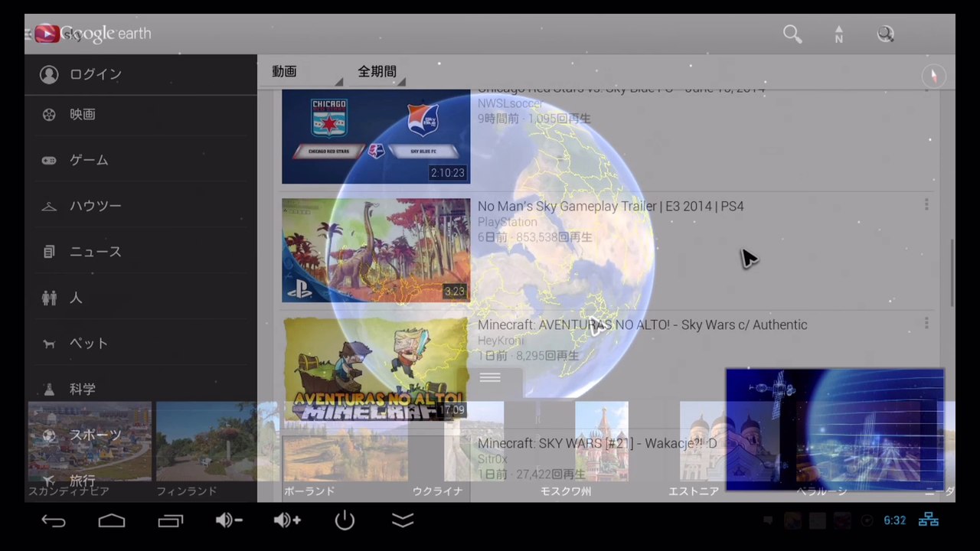The image size is (980, 551).
Task: Tap the film reel icon for 映画
Action: tap(49, 115)
